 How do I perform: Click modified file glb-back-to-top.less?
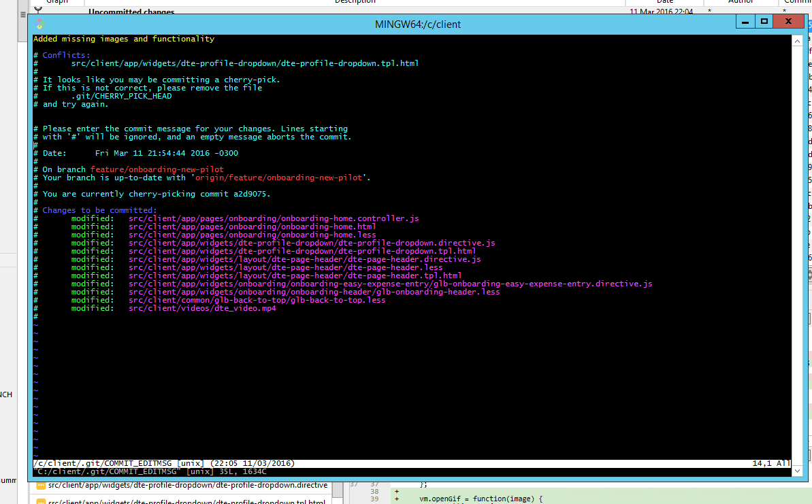pos(257,300)
